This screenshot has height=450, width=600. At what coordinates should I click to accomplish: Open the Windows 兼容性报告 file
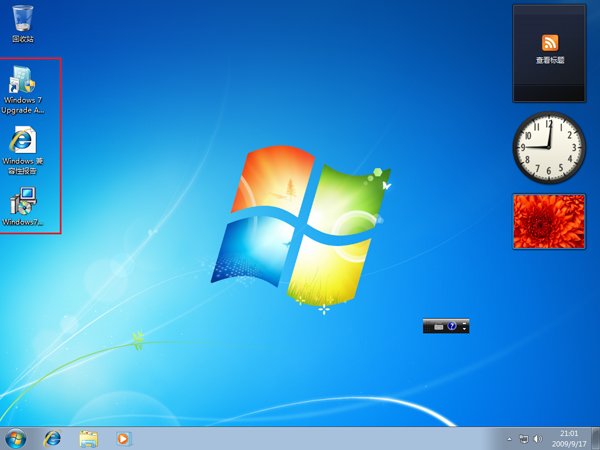coord(23,150)
